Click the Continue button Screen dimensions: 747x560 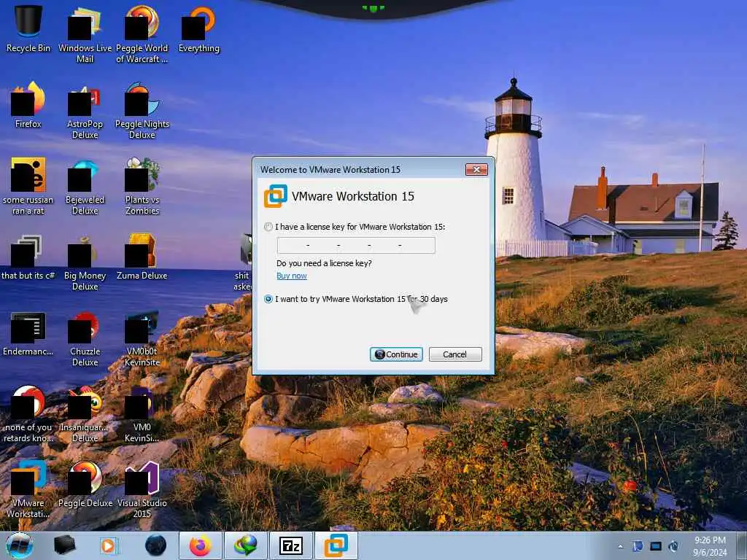396,354
